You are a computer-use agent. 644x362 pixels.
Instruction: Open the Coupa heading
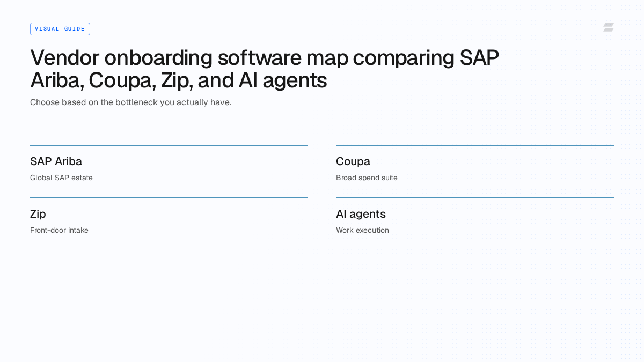(x=353, y=161)
